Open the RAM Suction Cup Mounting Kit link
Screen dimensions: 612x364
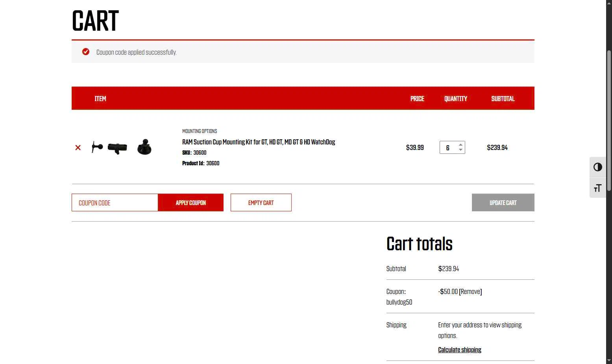[x=259, y=142]
